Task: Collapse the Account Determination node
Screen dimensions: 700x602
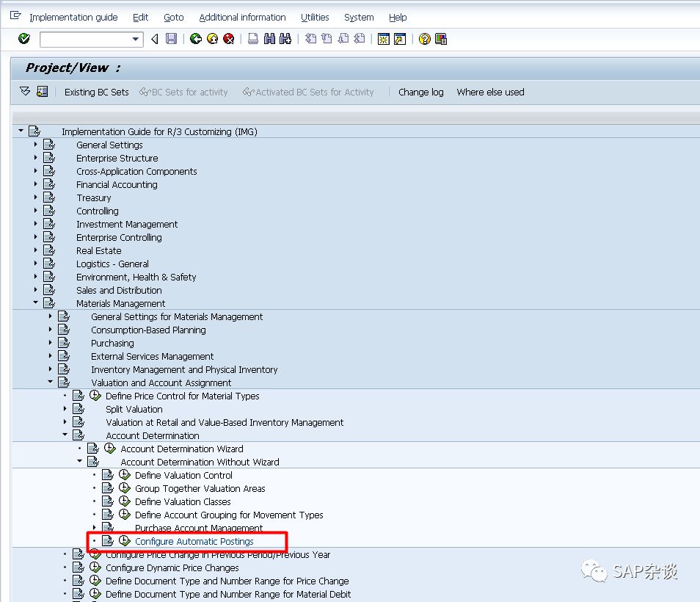Action: point(65,435)
